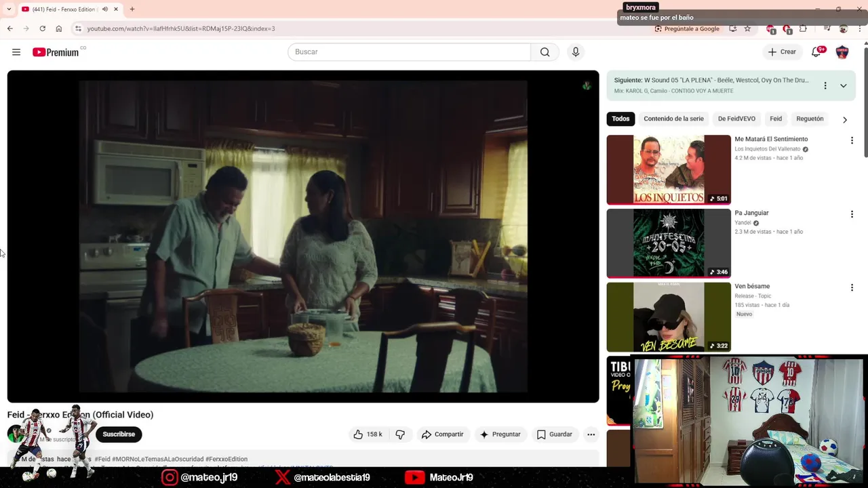Select Contenido de la serie chip
This screenshot has width=868, height=488.
pyautogui.click(x=673, y=119)
